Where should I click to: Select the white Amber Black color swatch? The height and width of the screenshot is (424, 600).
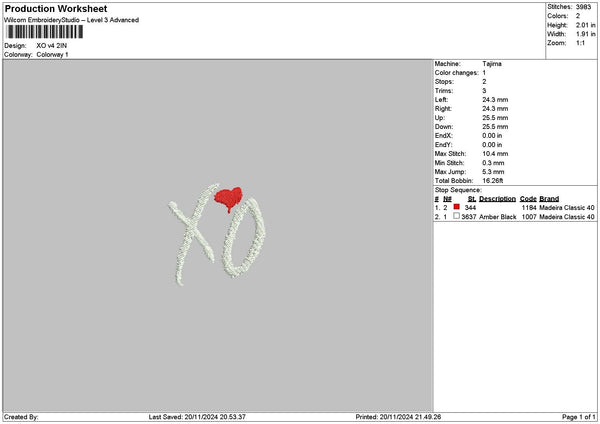(x=456, y=216)
